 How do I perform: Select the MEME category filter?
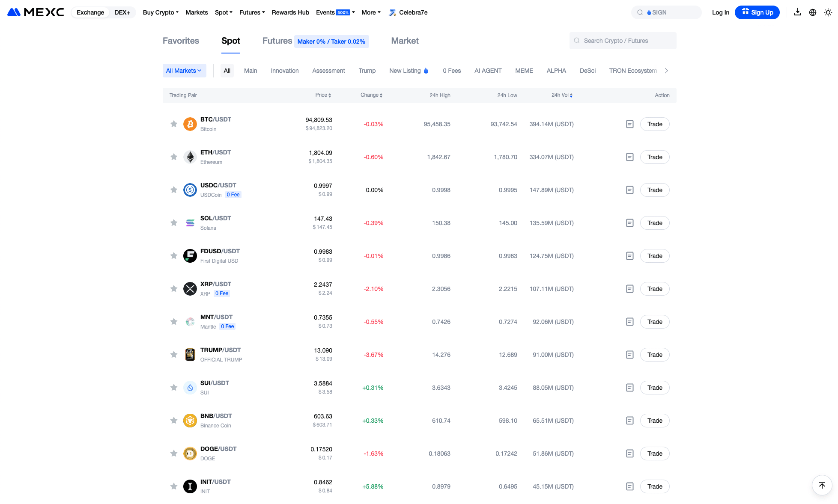tap(524, 70)
